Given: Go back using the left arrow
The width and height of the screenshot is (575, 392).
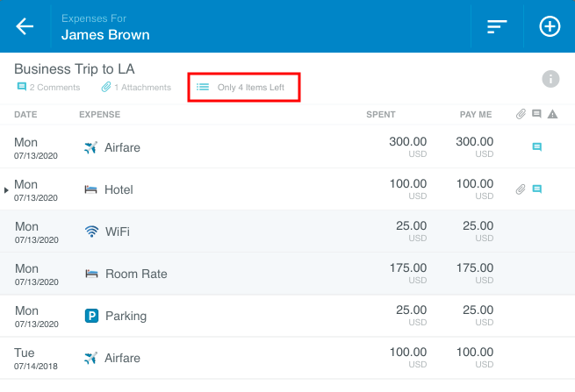Looking at the screenshot, I should click(25, 26).
